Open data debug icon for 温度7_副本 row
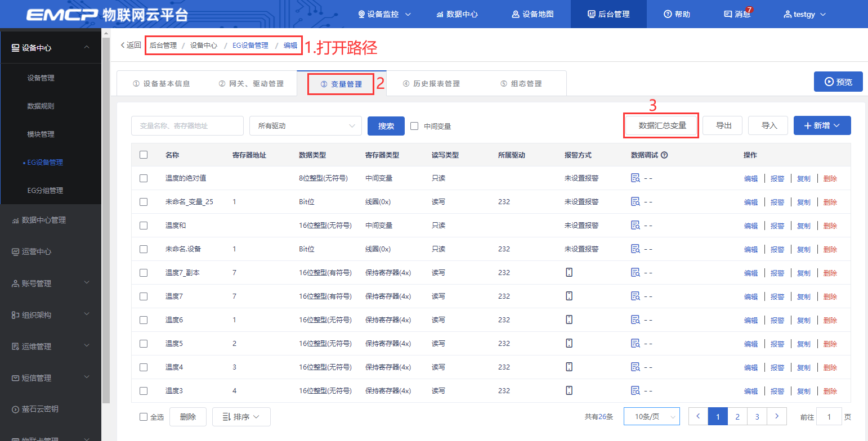Screen dimensions: 868x441 (636, 272)
